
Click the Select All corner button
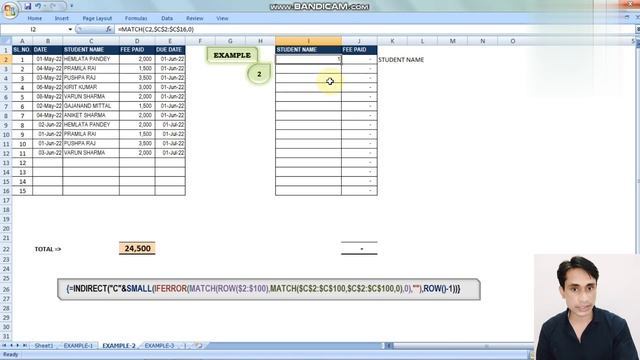click(6, 41)
